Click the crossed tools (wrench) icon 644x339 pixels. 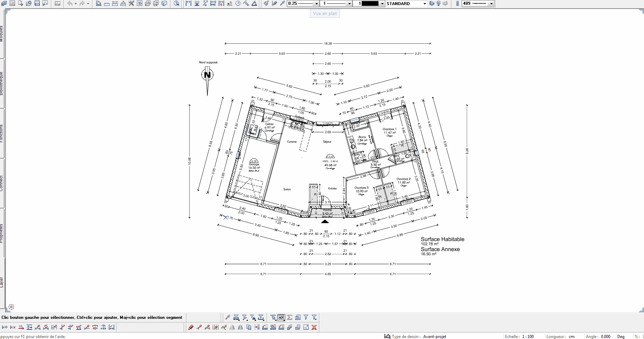[131, 3]
